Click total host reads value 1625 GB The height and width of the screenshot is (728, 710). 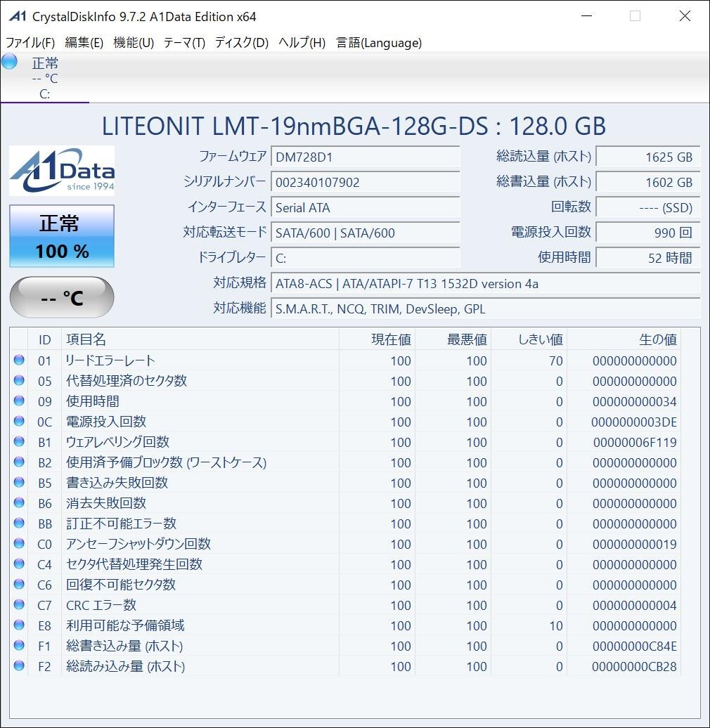point(647,157)
